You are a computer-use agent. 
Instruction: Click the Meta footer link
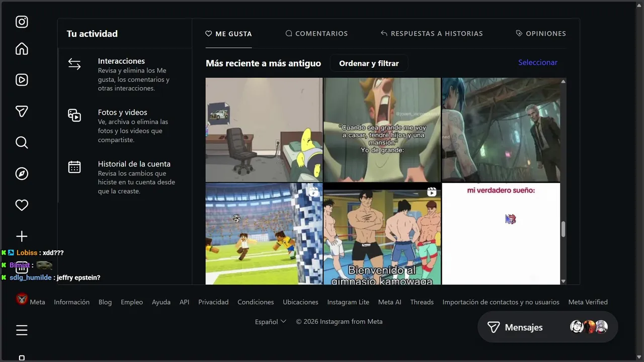click(37, 302)
